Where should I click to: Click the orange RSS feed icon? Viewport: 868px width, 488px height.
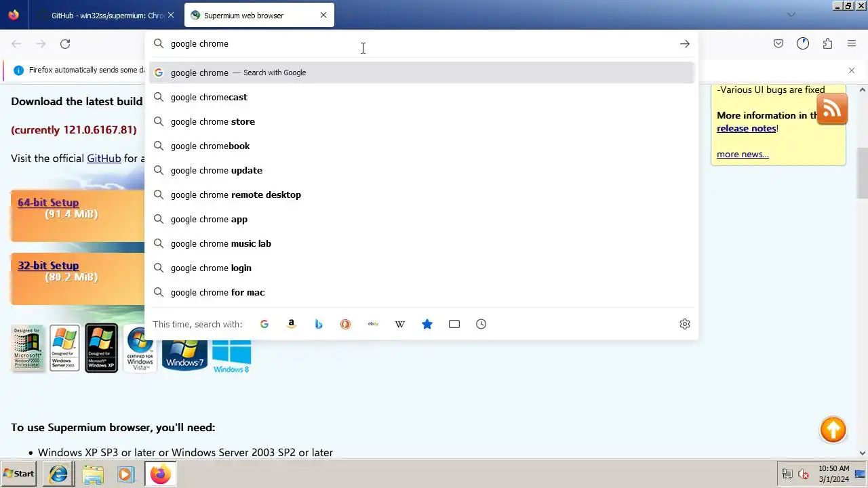pos(832,109)
